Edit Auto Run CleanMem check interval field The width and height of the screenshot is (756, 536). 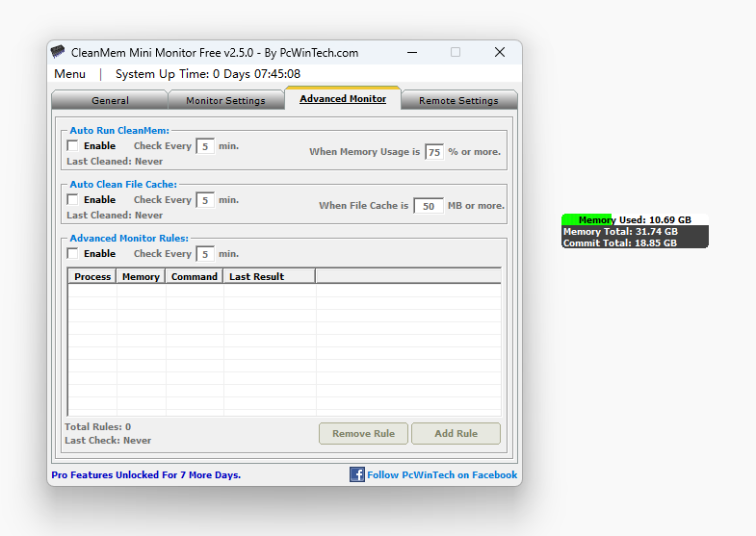click(x=205, y=146)
